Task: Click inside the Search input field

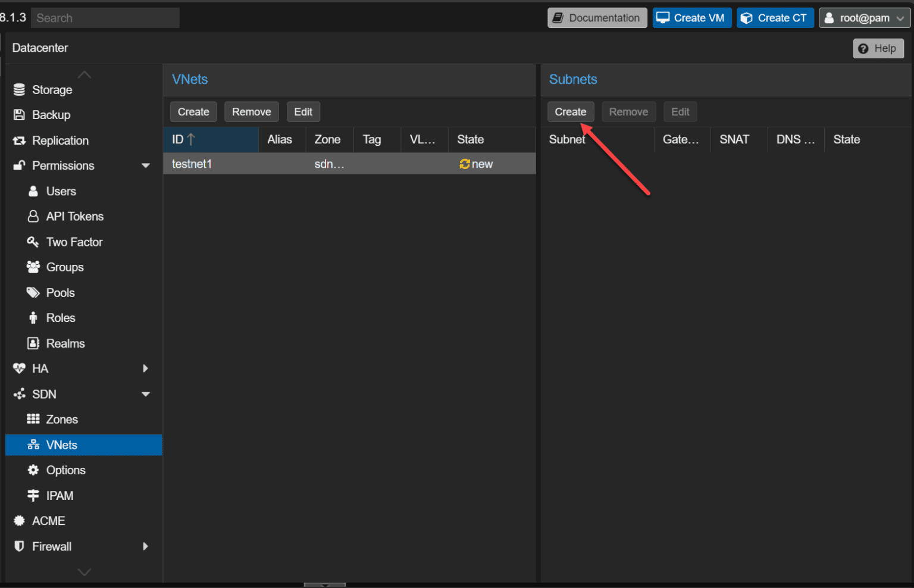Action: pyautogui.click(x=105, y=17)
